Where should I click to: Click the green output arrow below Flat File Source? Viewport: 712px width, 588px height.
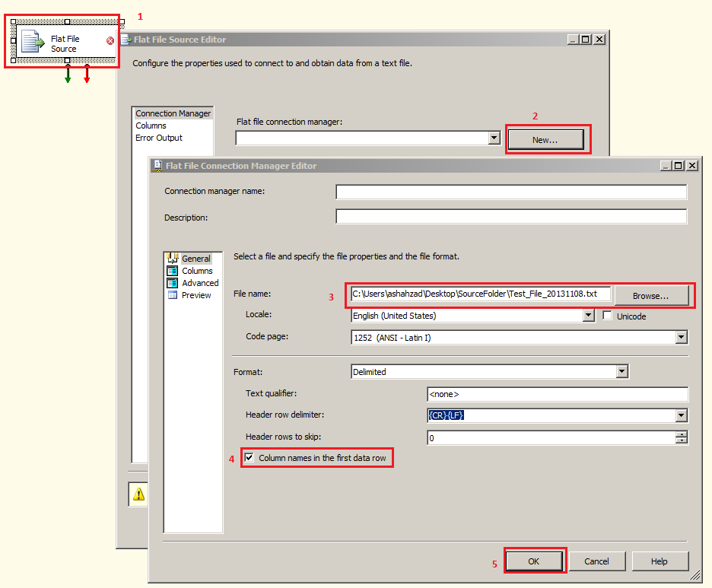click(x=68, y=75)
